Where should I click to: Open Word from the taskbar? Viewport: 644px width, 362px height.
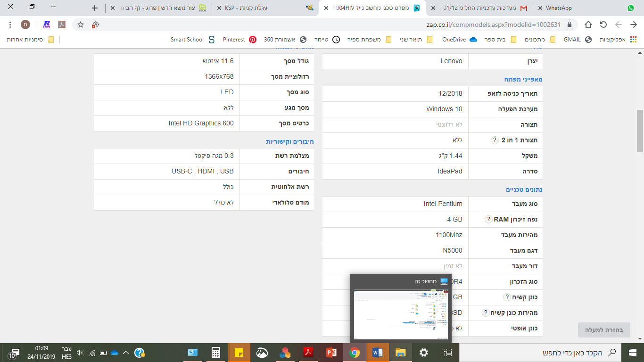click(378, 353)
